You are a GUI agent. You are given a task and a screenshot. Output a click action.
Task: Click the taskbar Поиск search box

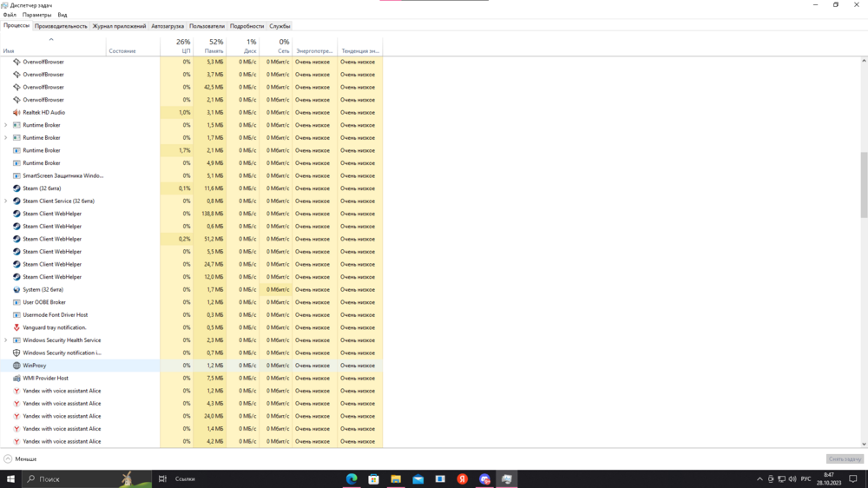click(x=86, y=479)
